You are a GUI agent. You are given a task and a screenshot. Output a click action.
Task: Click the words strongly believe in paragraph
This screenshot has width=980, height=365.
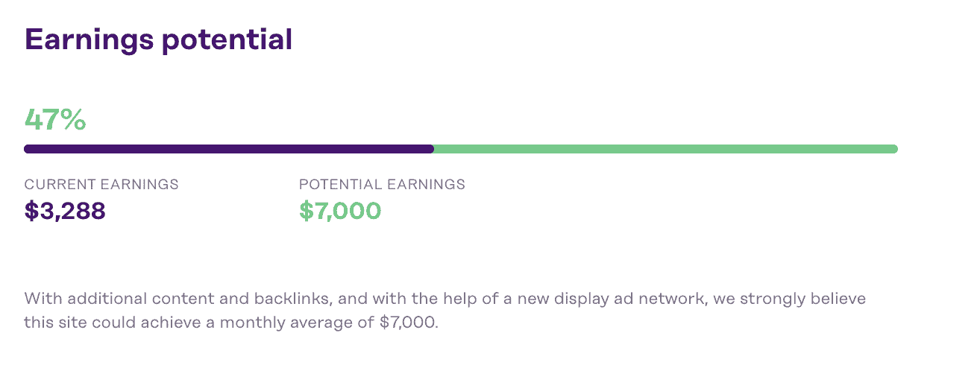pos(801,299)
